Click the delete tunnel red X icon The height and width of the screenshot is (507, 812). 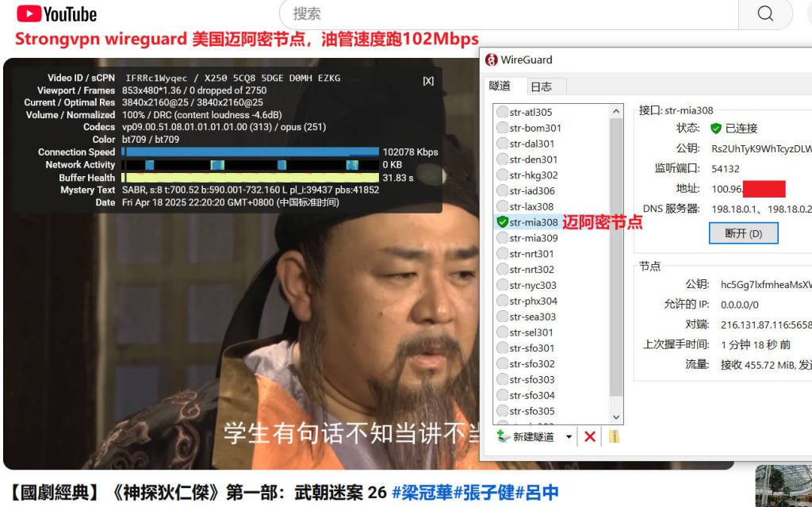589,436
